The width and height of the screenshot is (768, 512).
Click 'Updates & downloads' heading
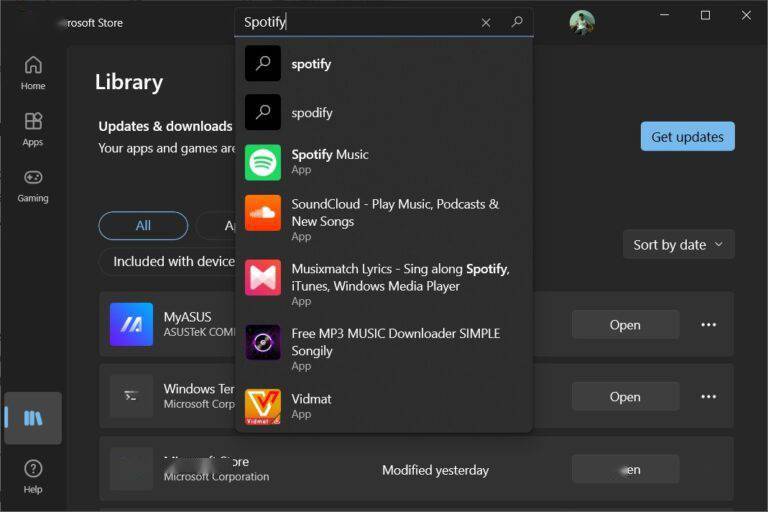[x=165, y=126]
